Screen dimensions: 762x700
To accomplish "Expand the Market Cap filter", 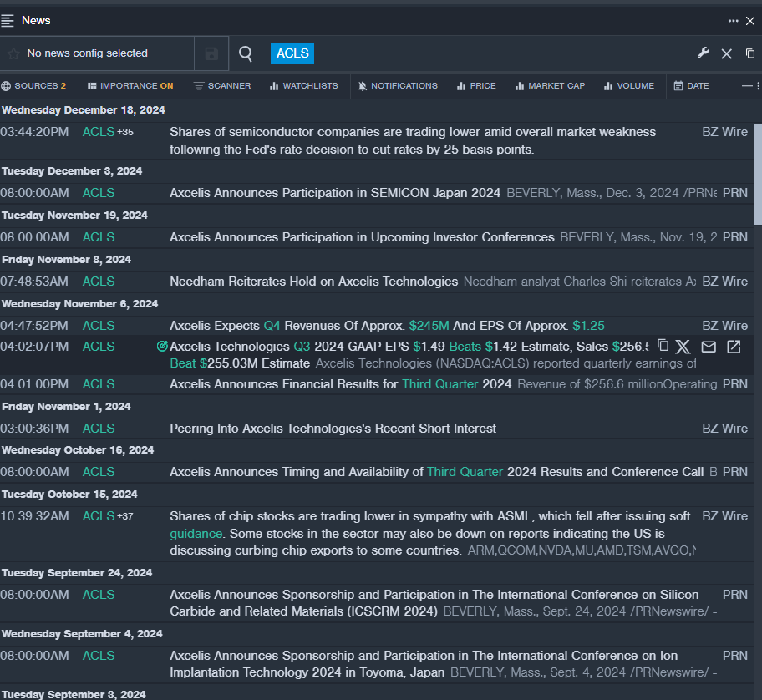I will coord(550,85).
